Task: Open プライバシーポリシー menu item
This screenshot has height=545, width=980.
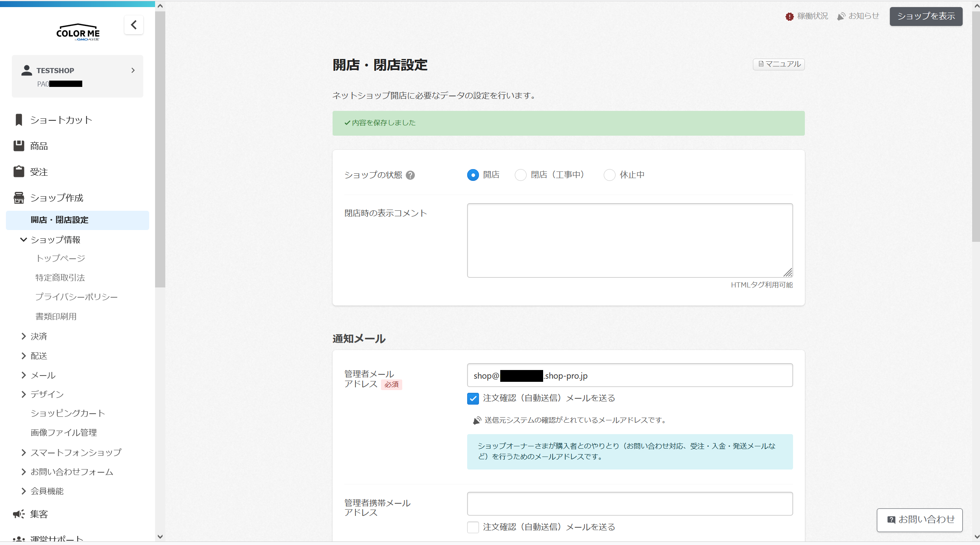Action: pyautogui.click(x=76, y=297)
